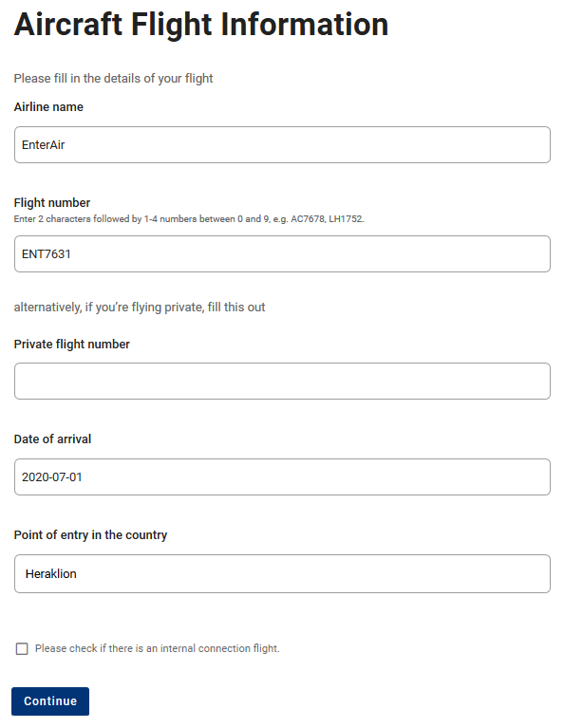The width and height of the screenshot is (583, 728).
Task: Tick the internal connection flight checkbox
Action: (22, 649)
